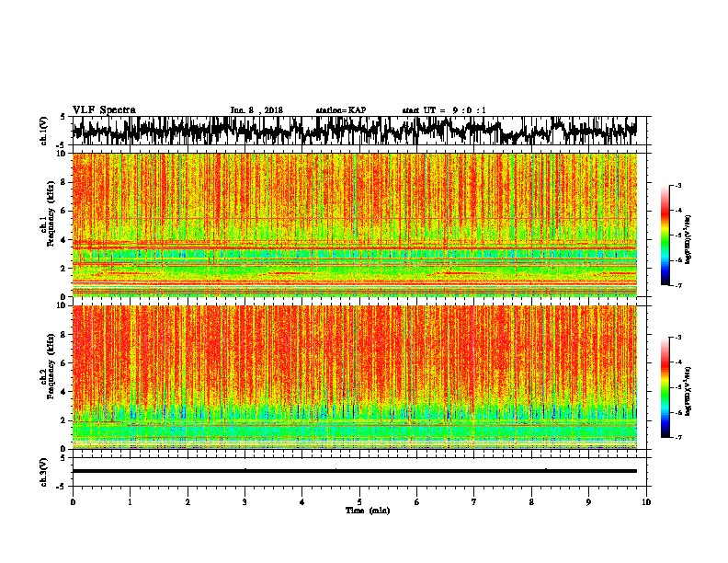Click the -7 label on ch.1 color scale
Screen dimensions: 728x563
677,285
